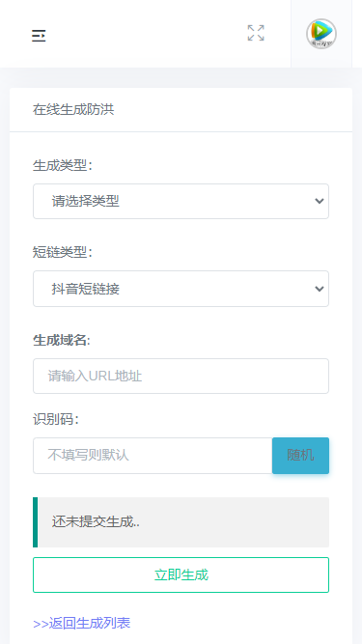Click the 生成域名 label

(62, 341)
